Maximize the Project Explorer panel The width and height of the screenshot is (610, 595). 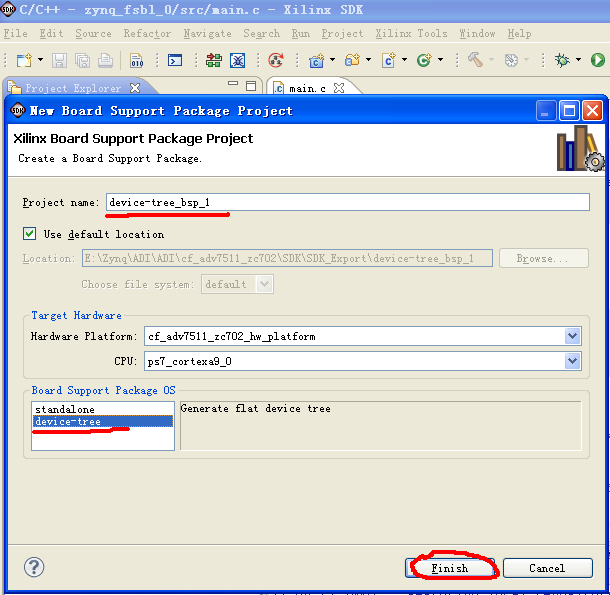click(251, 86)
